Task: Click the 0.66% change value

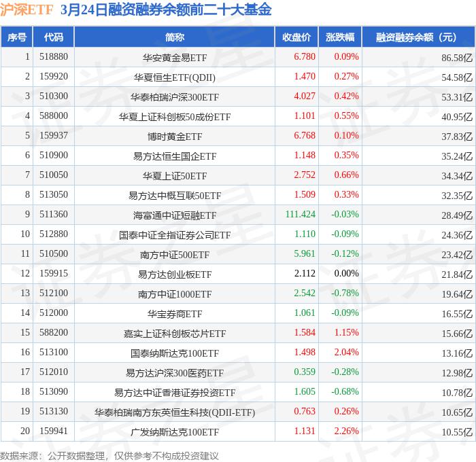Action: coord(346,175)
